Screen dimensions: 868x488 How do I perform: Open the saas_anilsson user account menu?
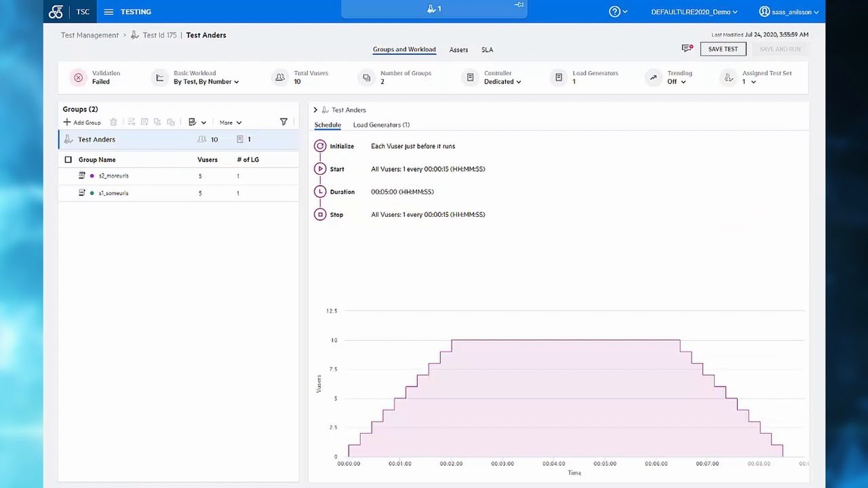tap(789, 12)
